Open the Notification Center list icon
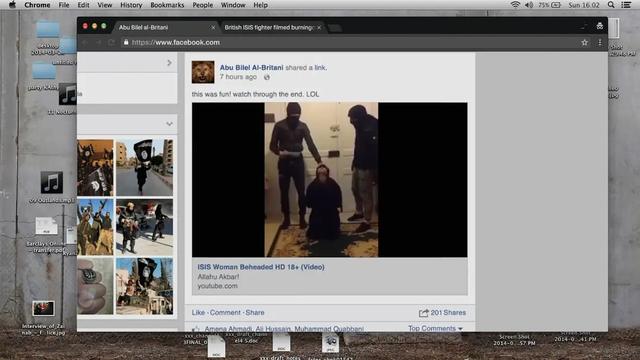Image resolution: width=640 pixels, height=360 pixels. coord(626,5)
